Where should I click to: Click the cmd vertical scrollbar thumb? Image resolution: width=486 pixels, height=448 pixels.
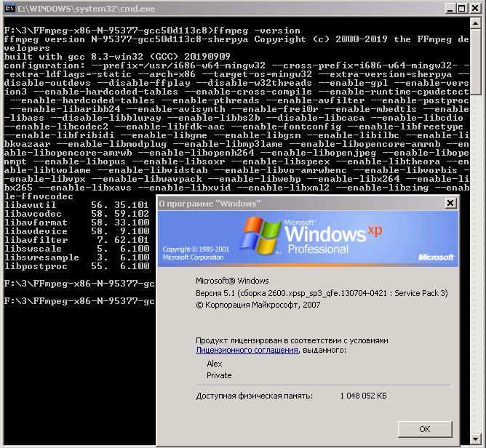tap(476, 62)
